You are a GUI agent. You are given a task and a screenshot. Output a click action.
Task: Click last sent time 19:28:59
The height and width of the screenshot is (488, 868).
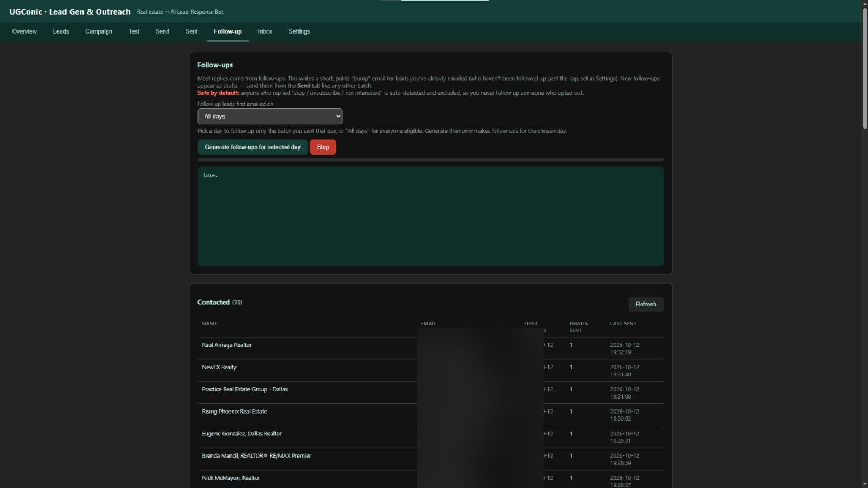point(621,464)
